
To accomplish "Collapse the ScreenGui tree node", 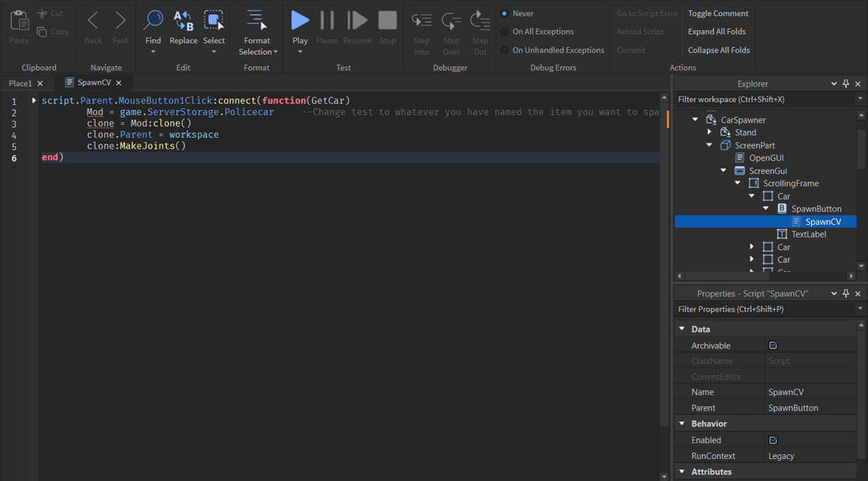I will point(724,170).
